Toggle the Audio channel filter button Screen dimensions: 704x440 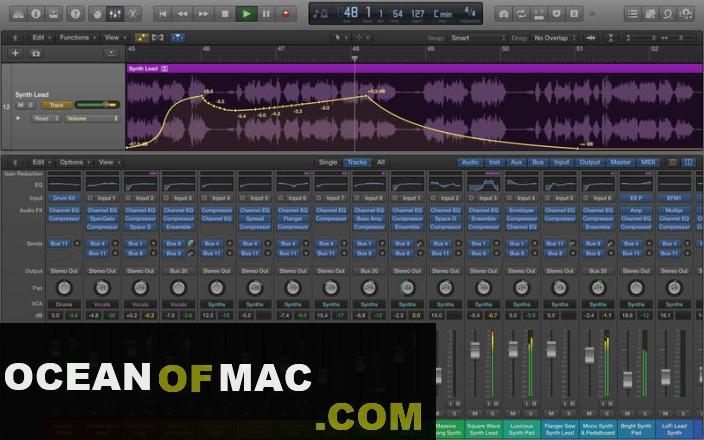470,162
